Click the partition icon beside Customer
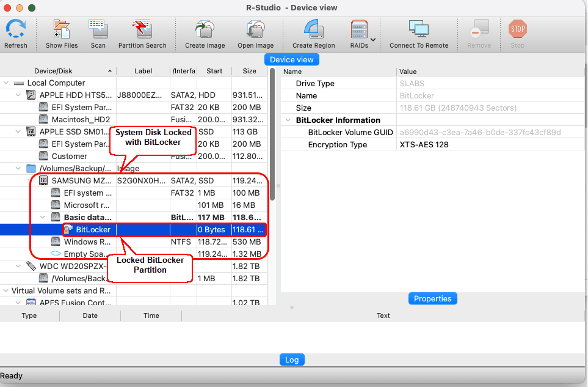Image resolution: width=588 pixels, height=387 pixels. [x=43, y=156]
